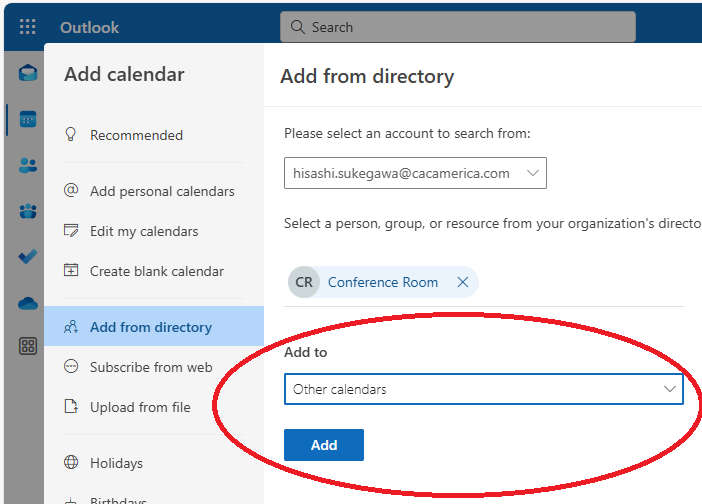Open More apps icon in rail
The height and width of the screenshot is (504, 702).
[x=28, y=346]
